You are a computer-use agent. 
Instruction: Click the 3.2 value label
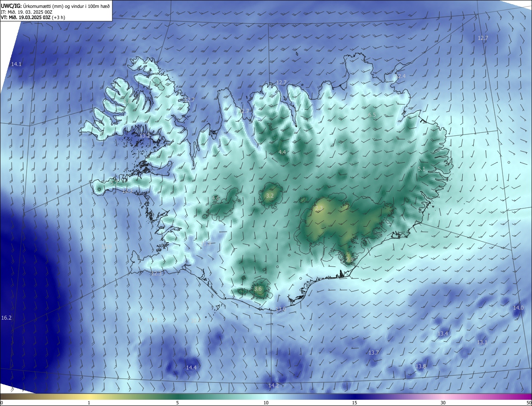tap(270, 196)
